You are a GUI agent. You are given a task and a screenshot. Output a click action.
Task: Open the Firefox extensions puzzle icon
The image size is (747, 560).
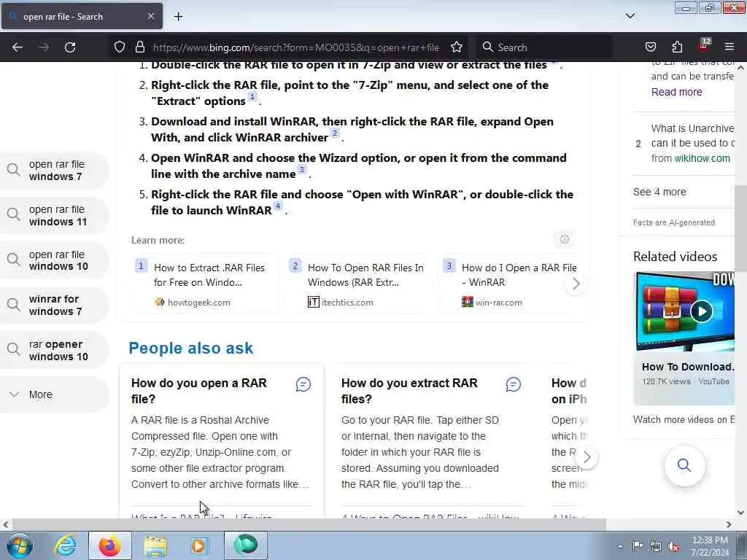click(677, 47)
